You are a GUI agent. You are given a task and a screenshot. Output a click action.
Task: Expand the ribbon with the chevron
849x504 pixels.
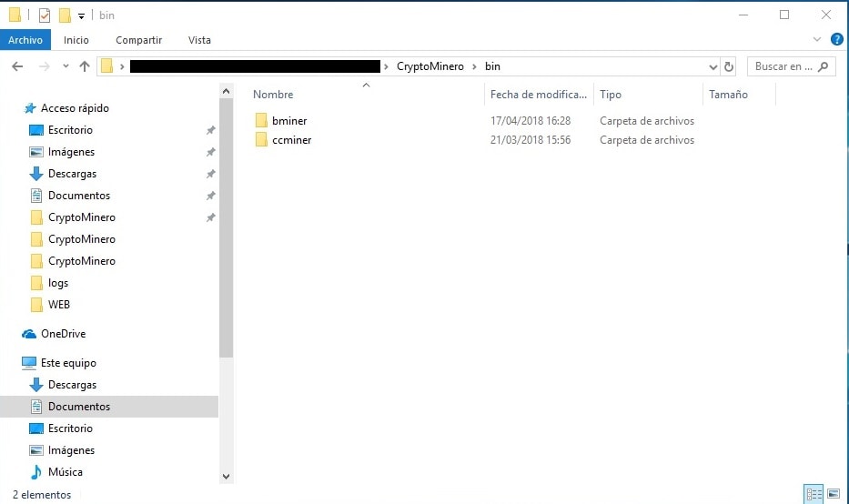point(817,39)
